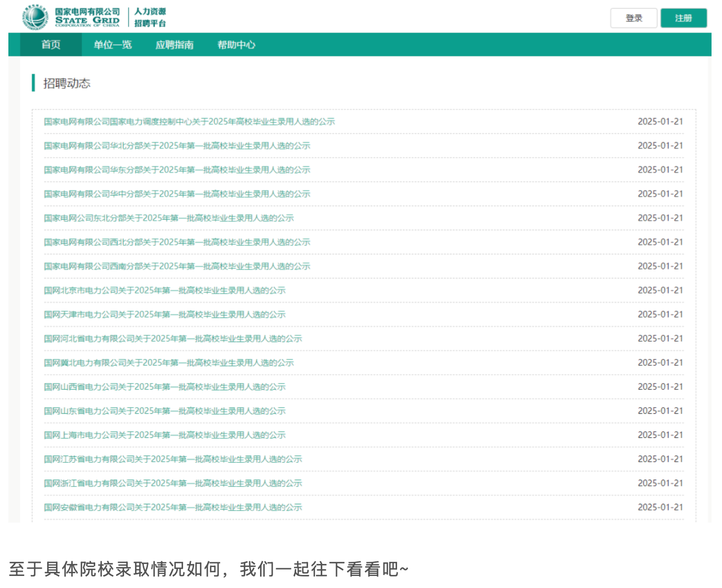This screenshot has width=722, height=588.
Task: Open the 东北分部 graduate hiring notice
Action: click(168, 218)
